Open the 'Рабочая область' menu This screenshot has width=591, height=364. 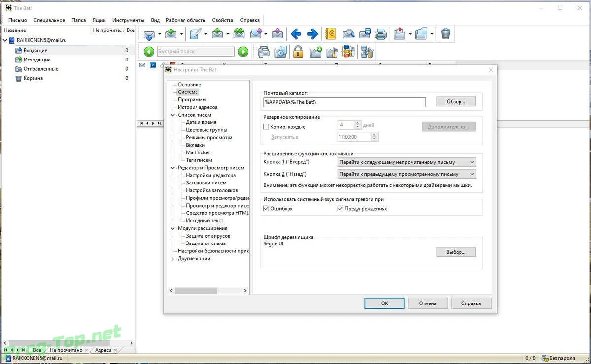[x=186, y=20]
